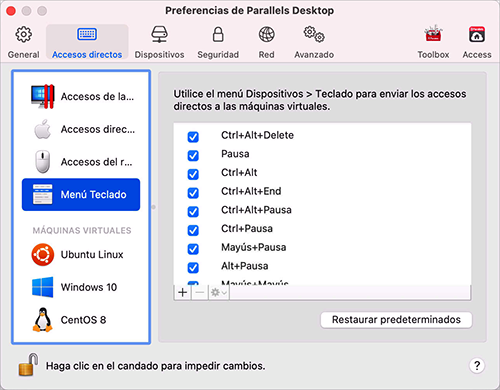Switch to the Seguridad tab label

pos(218,54)
